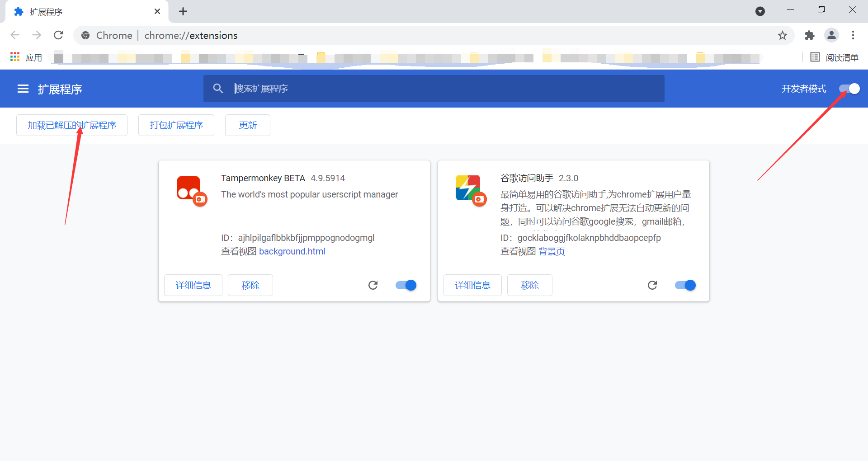Select Tampermonkey ID text ajhlpilgaflbbkbfjjpmppognodogmgl
The height and width of the screenshot is (461, 868).
[306, 238]
